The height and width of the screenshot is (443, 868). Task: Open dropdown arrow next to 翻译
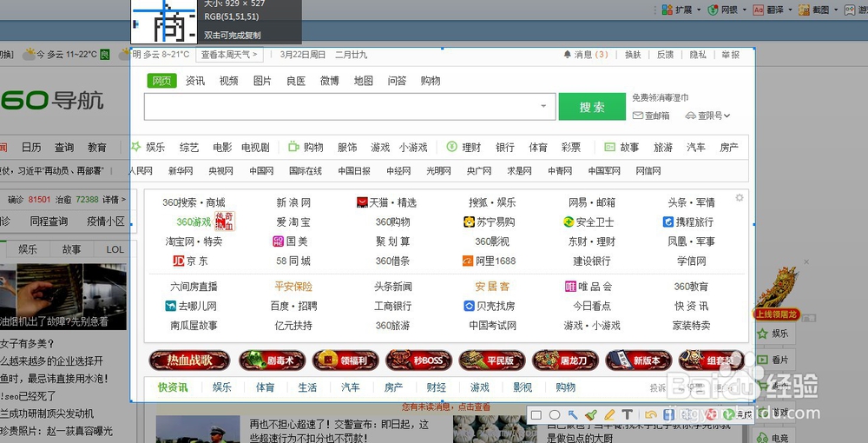coord(790,10)
